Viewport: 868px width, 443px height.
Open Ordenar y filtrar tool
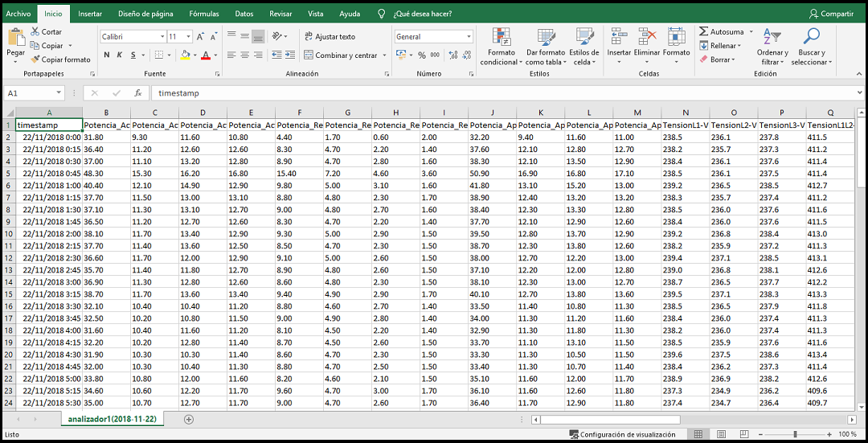pos(772,47)
